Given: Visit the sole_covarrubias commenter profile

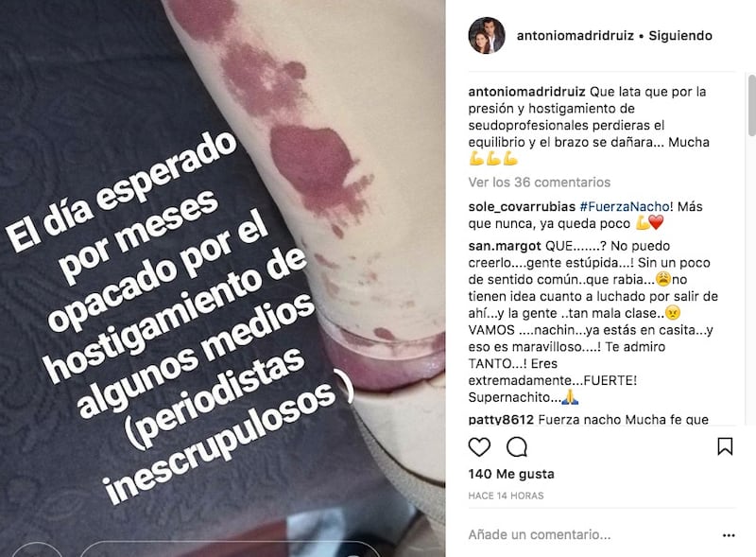Looking at the screenshot, I should tap(522, 206).
